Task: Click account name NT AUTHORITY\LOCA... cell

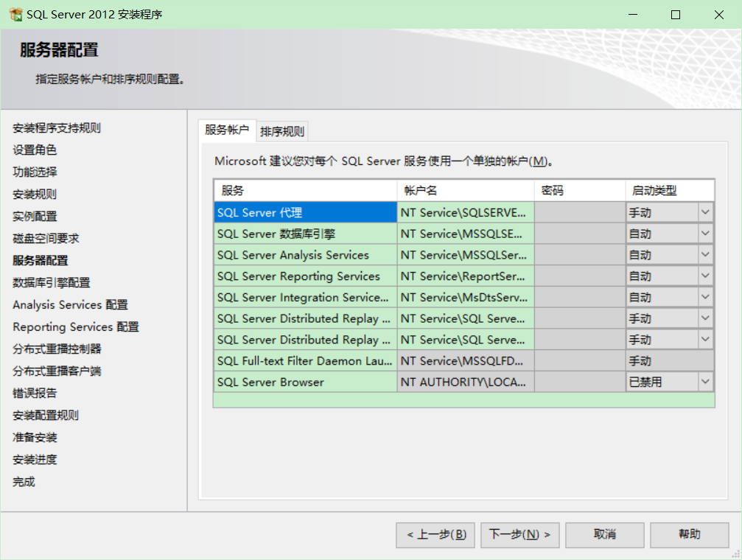Action: (x=466, y=382)
